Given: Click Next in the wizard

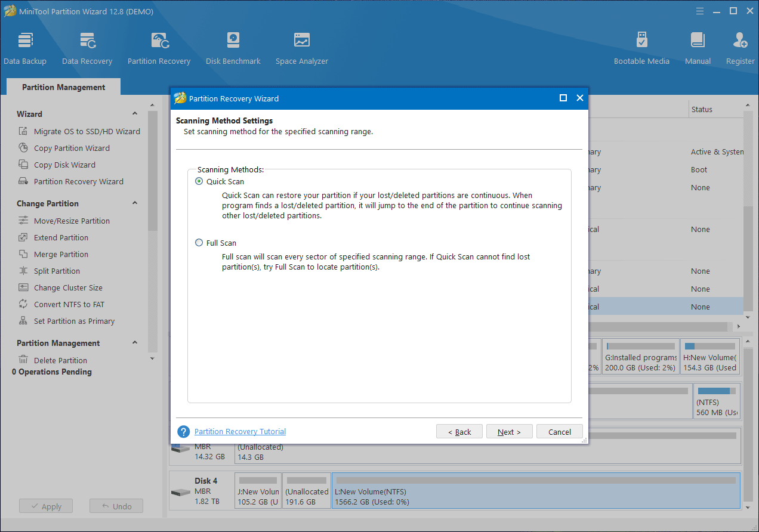Looking at the screenshot, I should (510, 432).
